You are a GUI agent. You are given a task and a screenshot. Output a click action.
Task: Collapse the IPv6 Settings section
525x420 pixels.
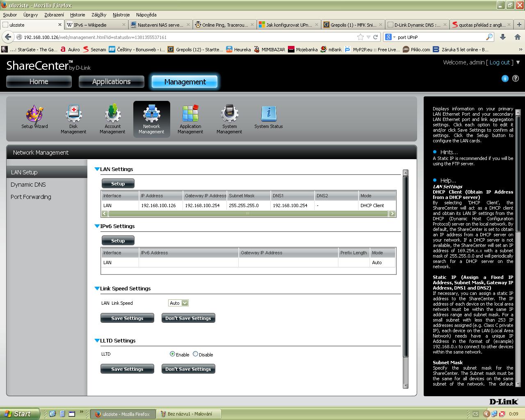[x=97, y=226]
